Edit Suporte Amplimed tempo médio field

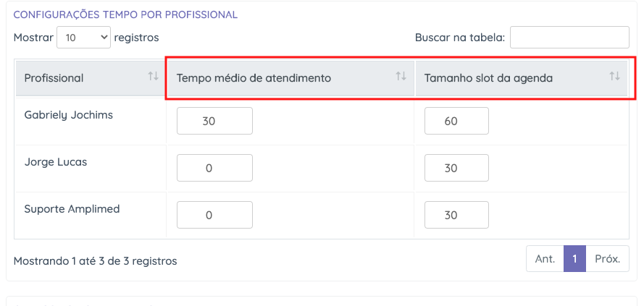point(214,215)
